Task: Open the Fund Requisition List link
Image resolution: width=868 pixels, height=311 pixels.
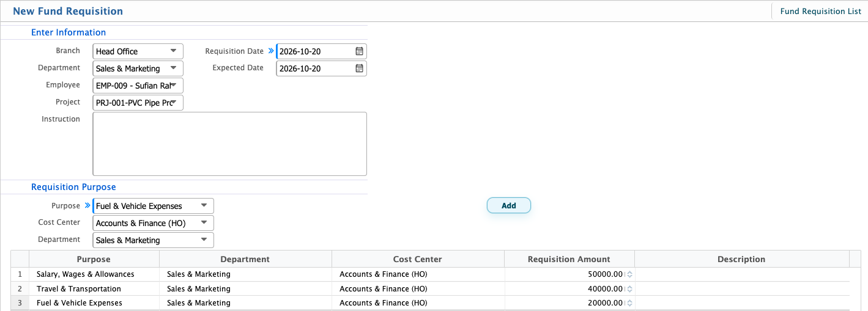Action: click(x=820, y=11)
